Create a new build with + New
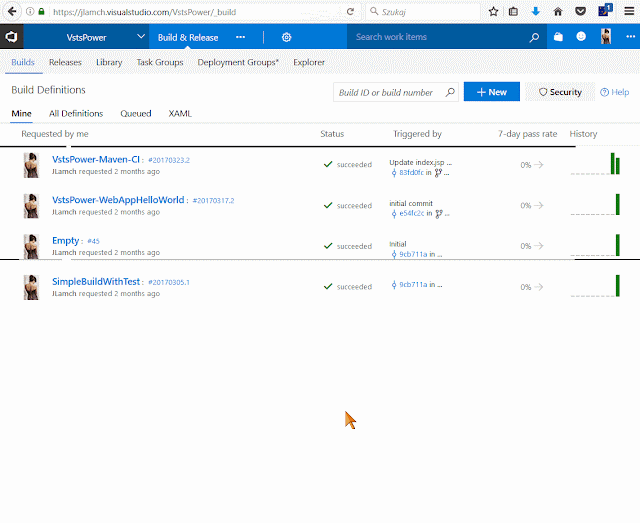Image resolution: width=640 pixels, height=523 pixels. 492,92
